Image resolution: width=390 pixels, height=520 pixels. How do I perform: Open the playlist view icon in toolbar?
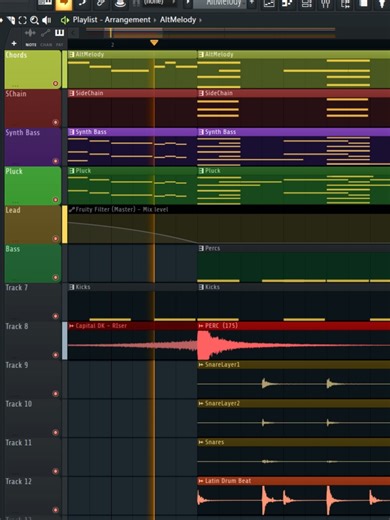pos(269,3)
